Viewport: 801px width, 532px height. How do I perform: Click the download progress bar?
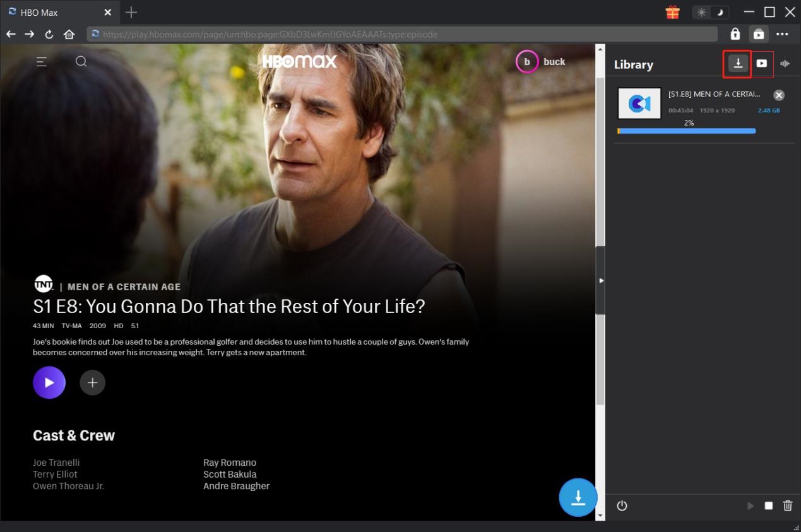tap(686, 131)
